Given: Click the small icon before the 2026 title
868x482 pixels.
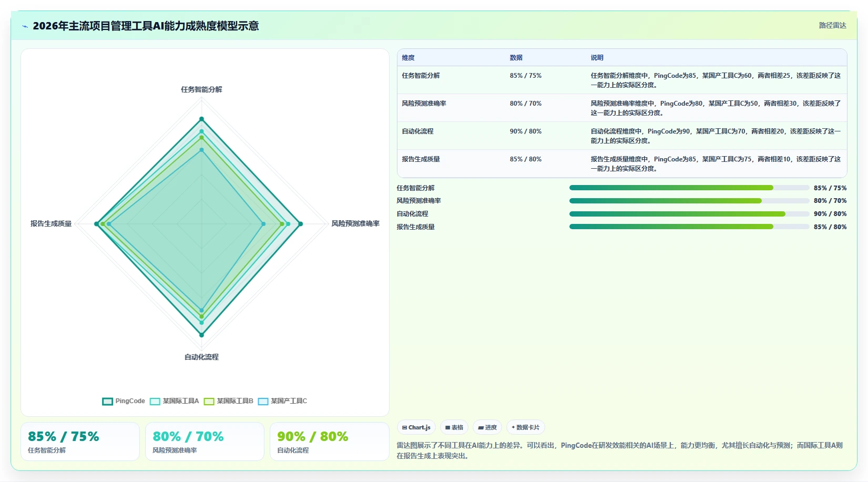Looking at the screenshot, I should point(25,26).
